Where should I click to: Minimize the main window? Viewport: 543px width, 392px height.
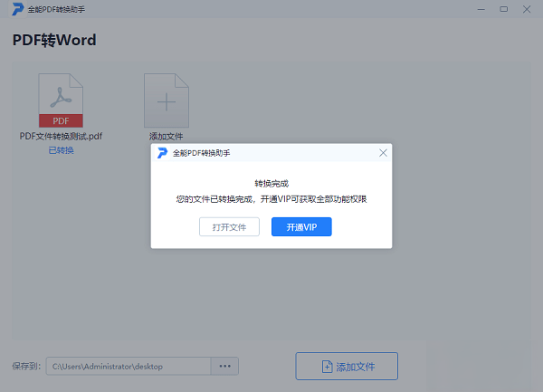click(x=481, y=9)
